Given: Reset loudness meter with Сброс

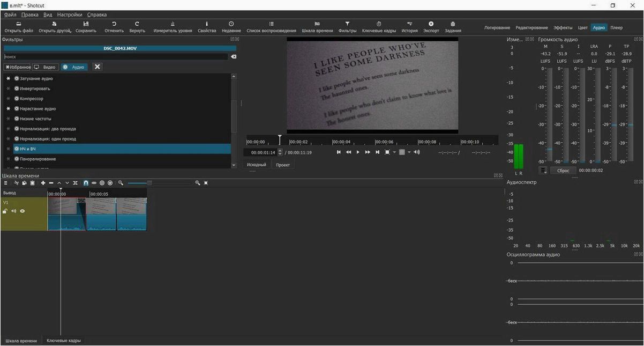Looking at the screenshot, I should click(x=563, y=171).
